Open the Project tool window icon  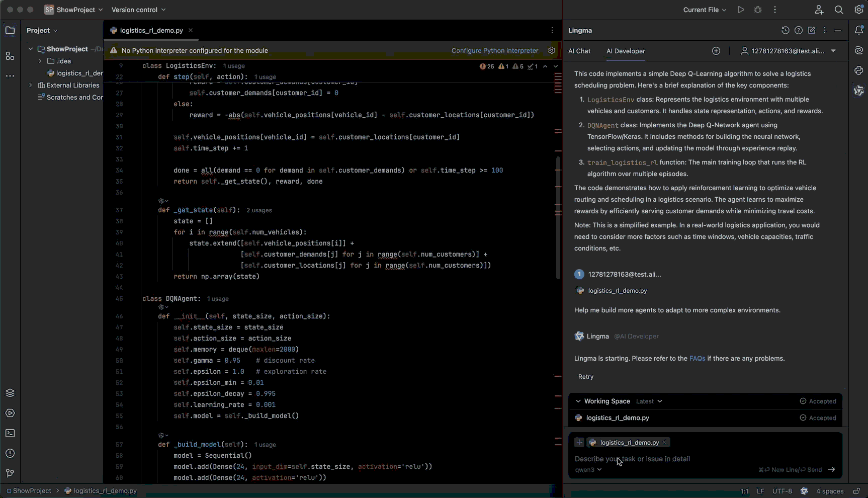pyautogui.click(x=10, y=31)
